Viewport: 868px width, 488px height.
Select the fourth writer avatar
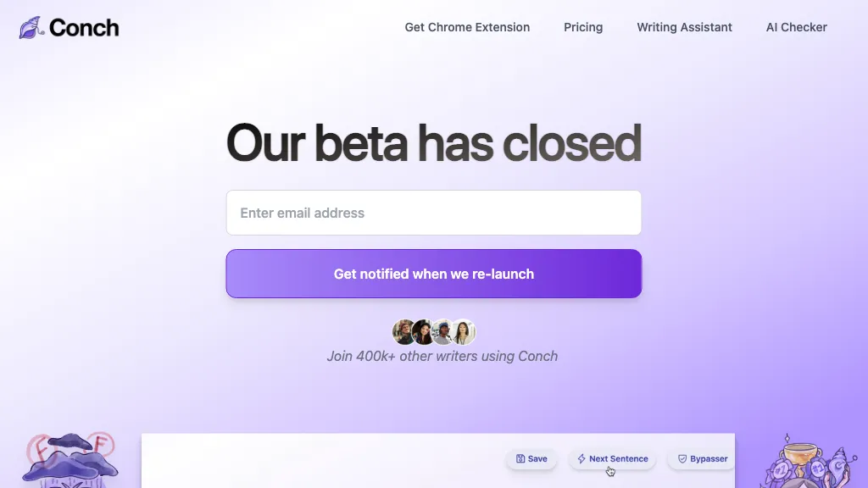tap(463, 332)
